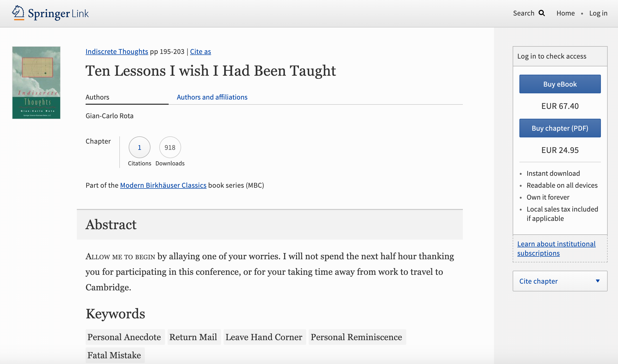The image size is (618, 364).
Task: Click the Downloads count circle
Action: 170,147
